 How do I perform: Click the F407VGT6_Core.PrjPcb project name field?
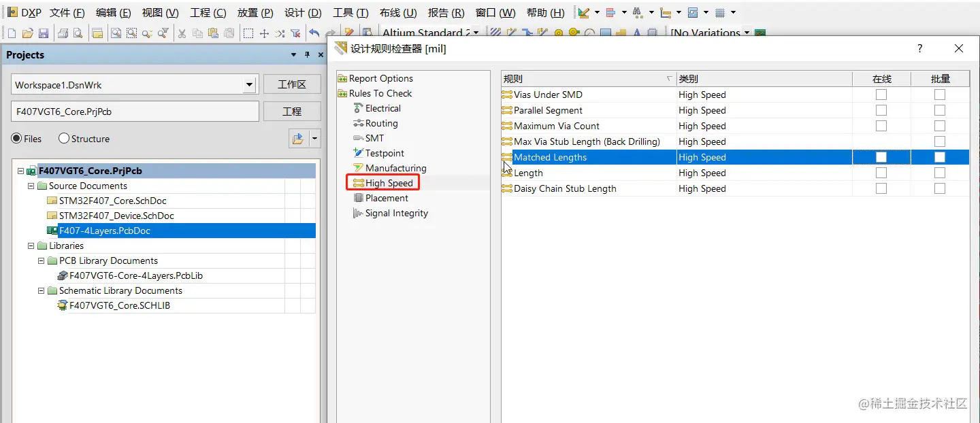click(135, 112)
